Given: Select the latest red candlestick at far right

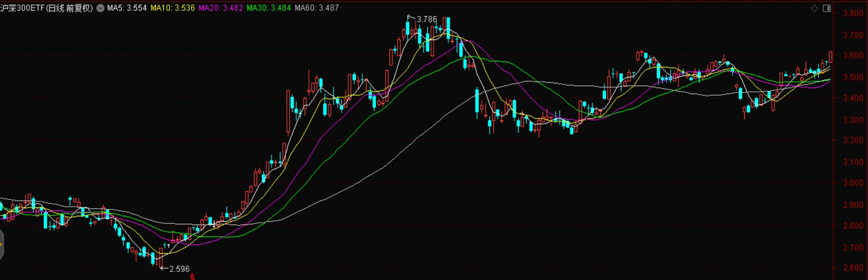Looking at the screenshot, I should tap(831, 57).
